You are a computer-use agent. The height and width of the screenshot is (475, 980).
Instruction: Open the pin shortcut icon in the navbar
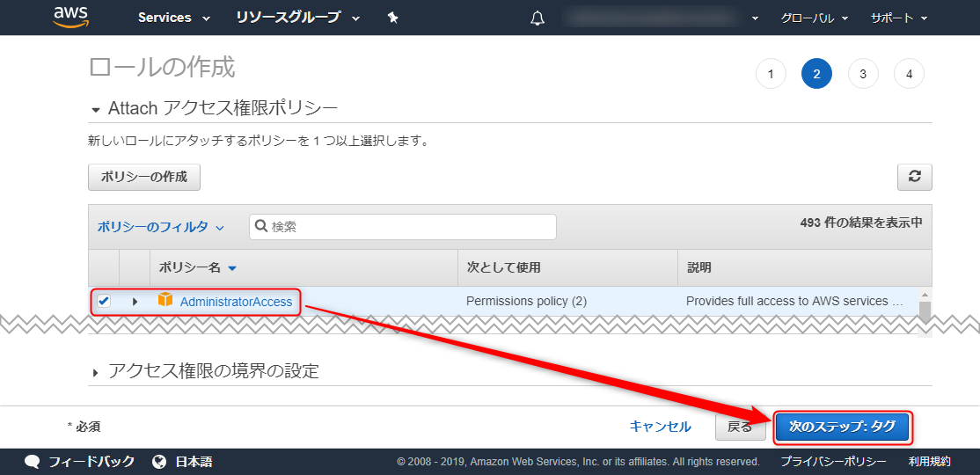(x=392, y=18)
